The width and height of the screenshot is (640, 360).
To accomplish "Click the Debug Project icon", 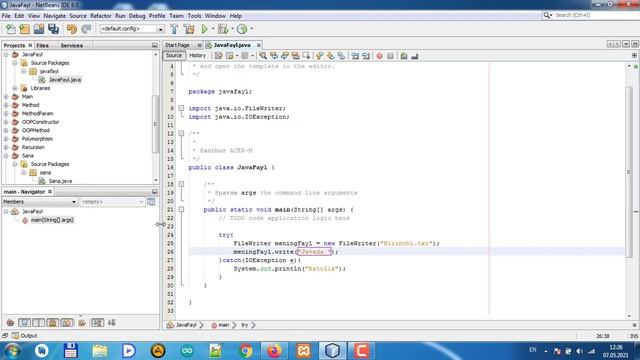I will click(223, 29).
